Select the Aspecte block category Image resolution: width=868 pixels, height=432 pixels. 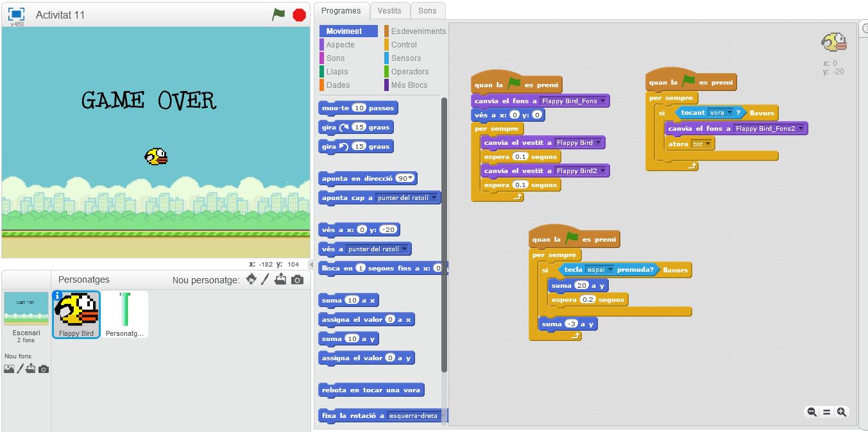coord(341,45)
